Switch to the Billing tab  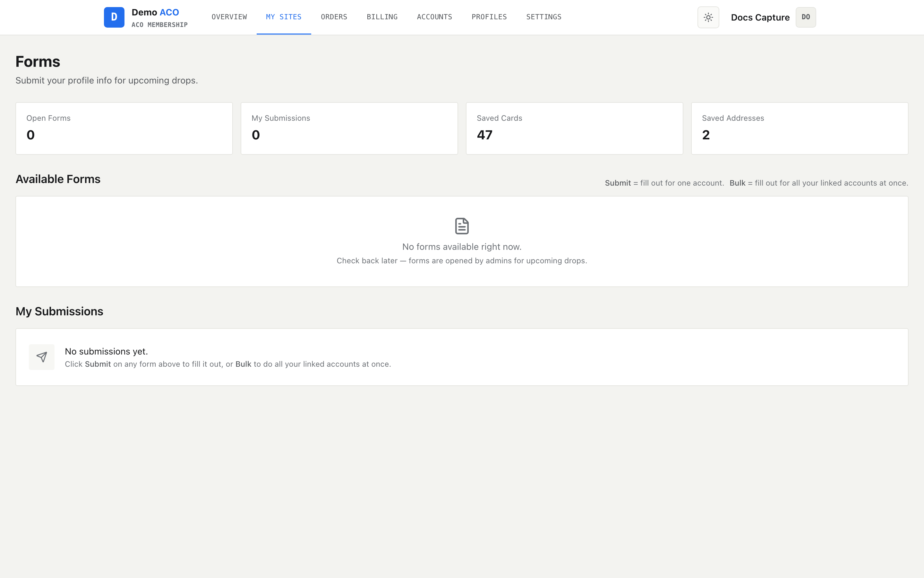(382, 17)
